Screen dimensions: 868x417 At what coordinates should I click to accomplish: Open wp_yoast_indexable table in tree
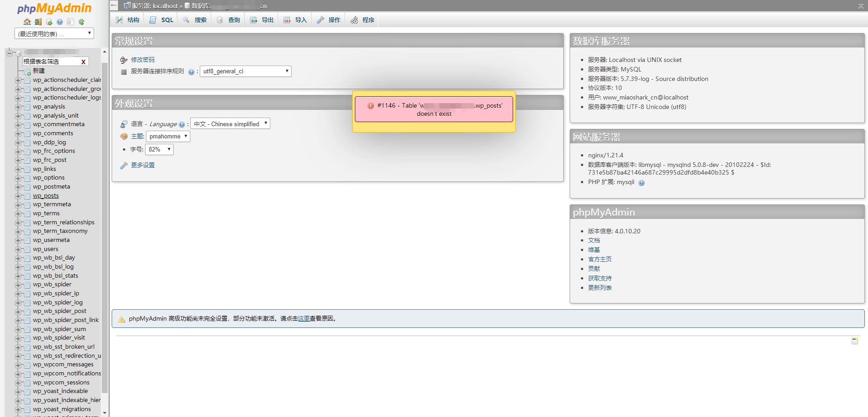point(61,391)
